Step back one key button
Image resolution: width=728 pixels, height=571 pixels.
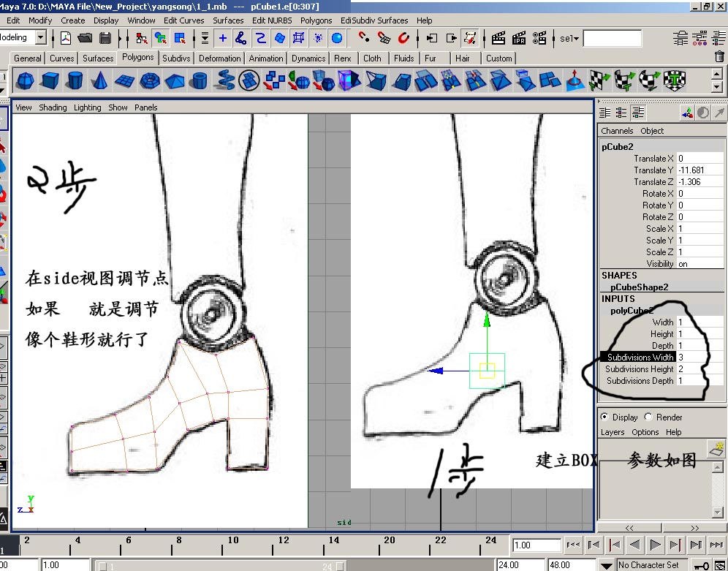(614, 545)
